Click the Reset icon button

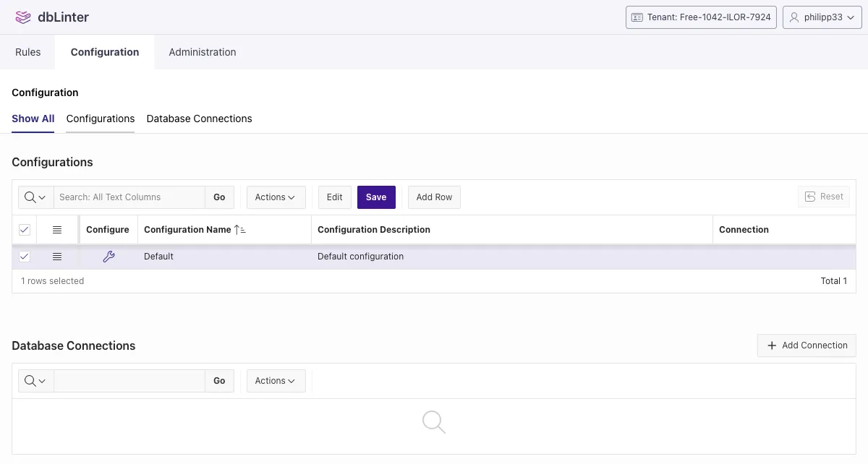coord(823,197)
